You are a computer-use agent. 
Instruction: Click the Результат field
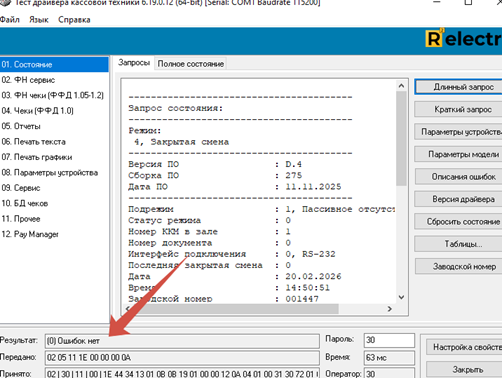pyautogui.click(x=182, y=341)
